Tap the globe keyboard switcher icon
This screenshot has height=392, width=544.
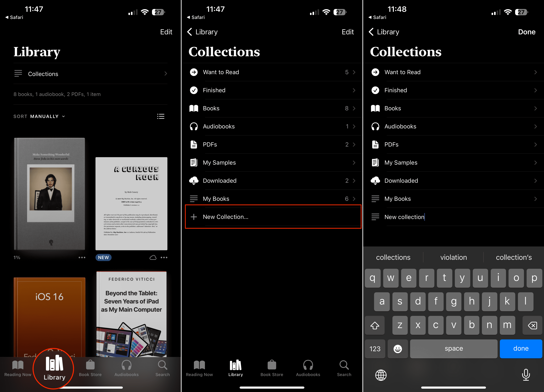[381, 375]
